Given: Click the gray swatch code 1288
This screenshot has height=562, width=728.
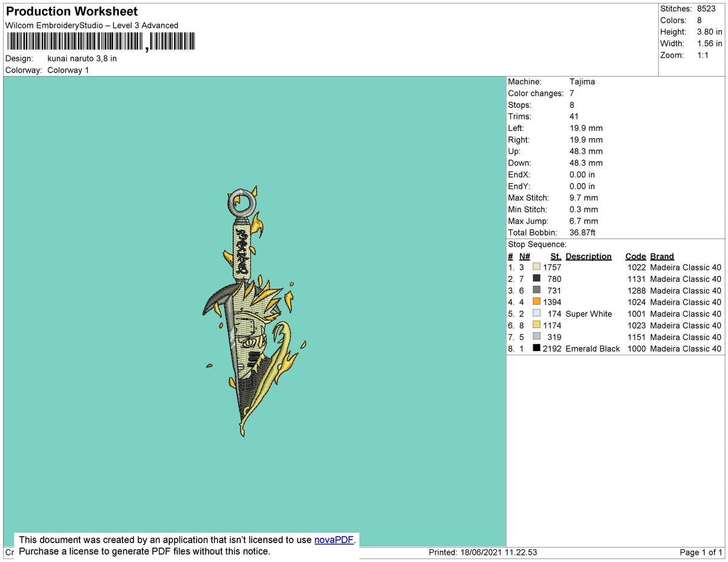Looking at the screenshot, I should click(x=536, y=290).
